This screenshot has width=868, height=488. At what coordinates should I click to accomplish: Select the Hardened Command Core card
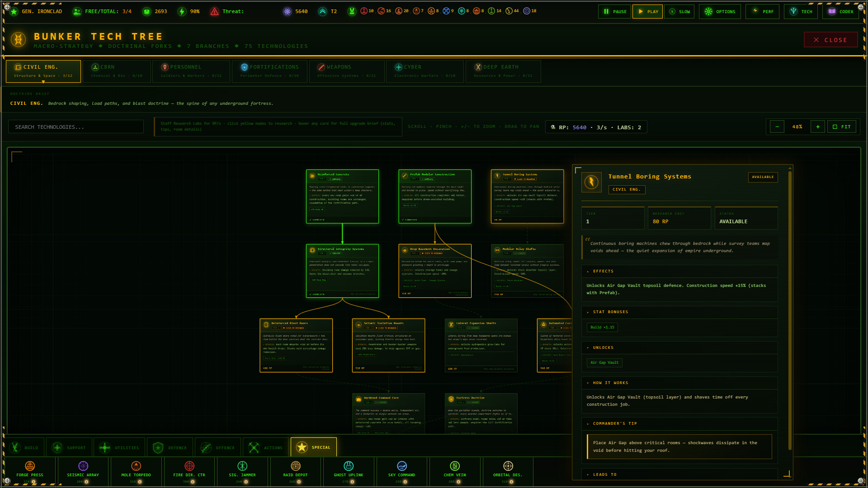[x=388, y=414]
